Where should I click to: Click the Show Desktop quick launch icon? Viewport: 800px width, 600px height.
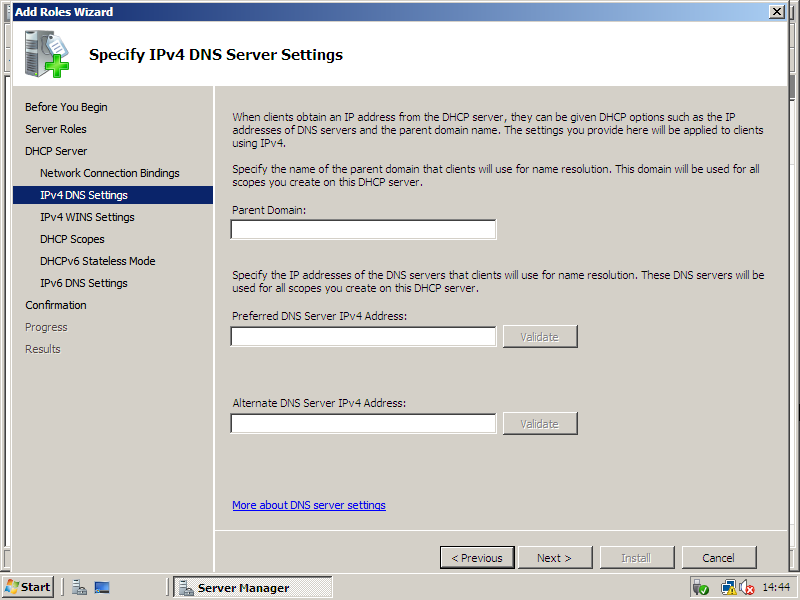pos(101,587)
